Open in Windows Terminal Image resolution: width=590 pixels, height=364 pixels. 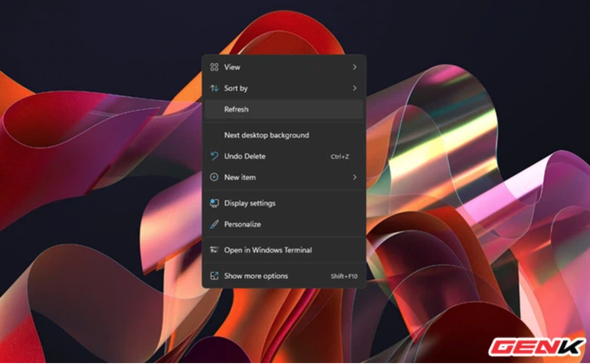[267, 250]
